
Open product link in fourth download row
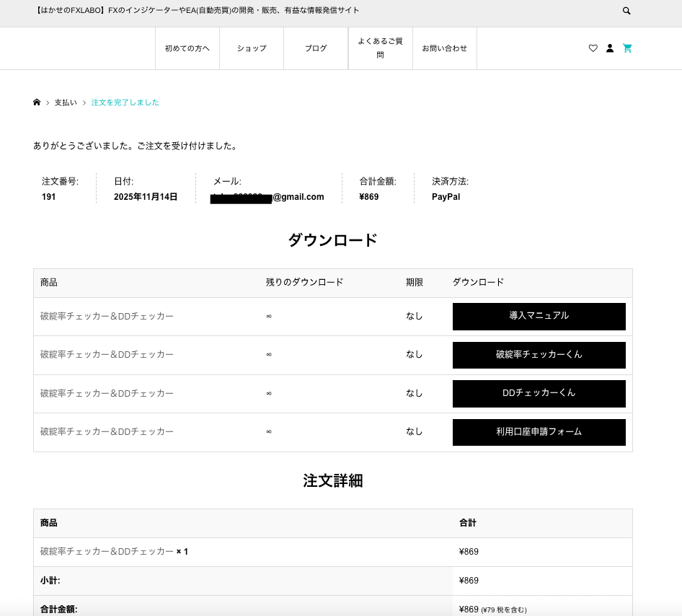107,432
